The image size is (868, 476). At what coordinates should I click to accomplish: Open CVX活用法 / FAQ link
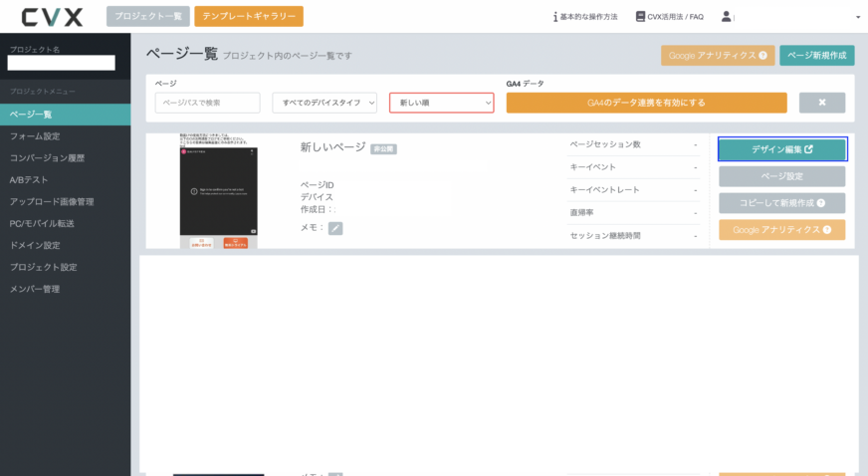(x=669, y=17)
